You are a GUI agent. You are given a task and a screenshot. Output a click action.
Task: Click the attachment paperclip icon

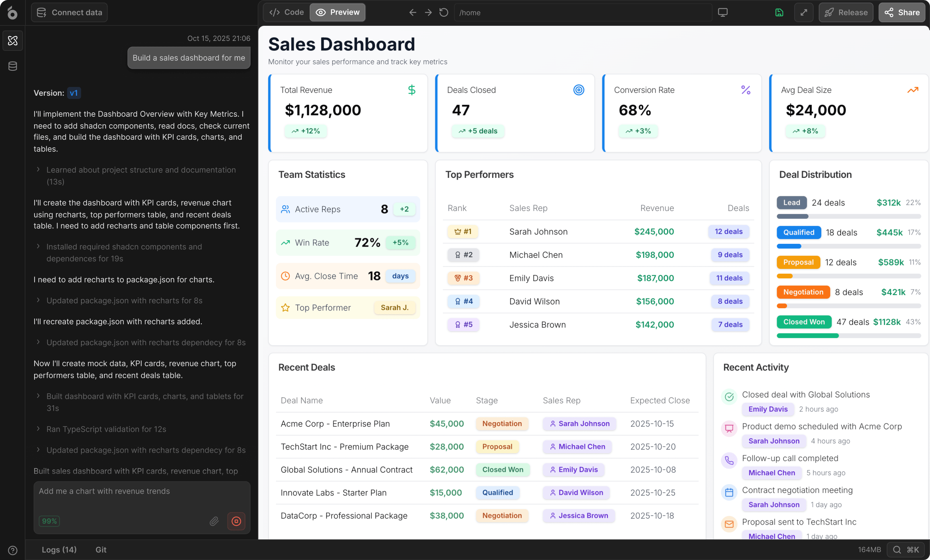tap(214, 521)
